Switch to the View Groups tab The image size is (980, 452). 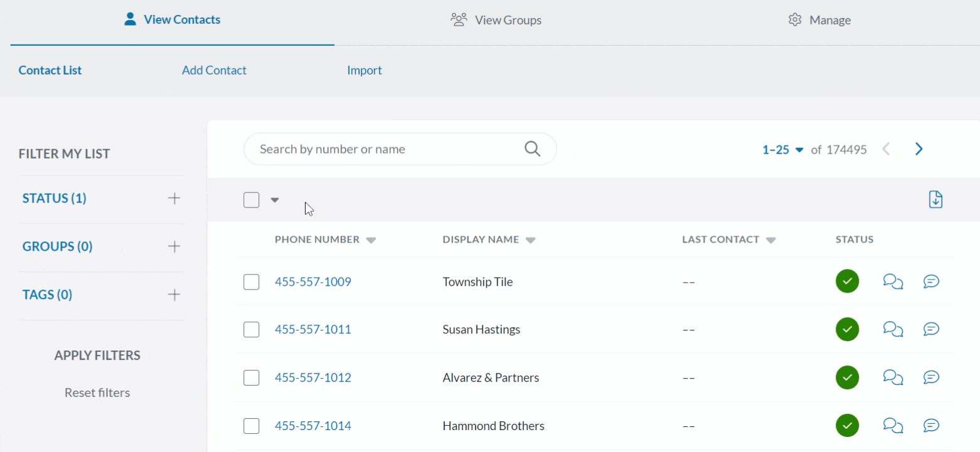pos(496,20)
